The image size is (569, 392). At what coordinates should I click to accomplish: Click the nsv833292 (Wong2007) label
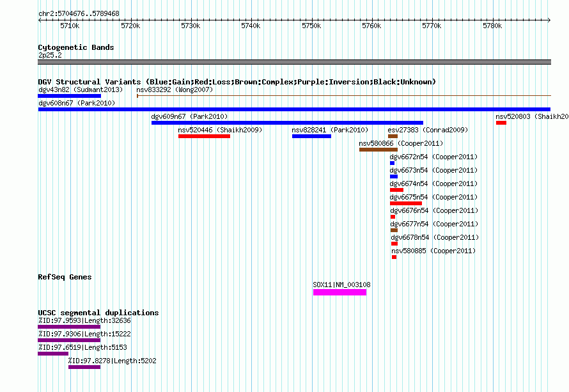point(175,90)
